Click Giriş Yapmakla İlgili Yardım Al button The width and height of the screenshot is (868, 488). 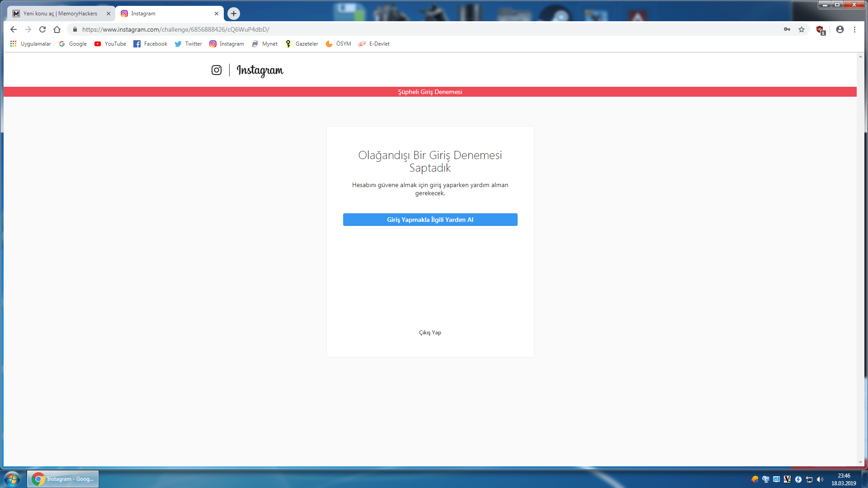click(x=430, y=220)
